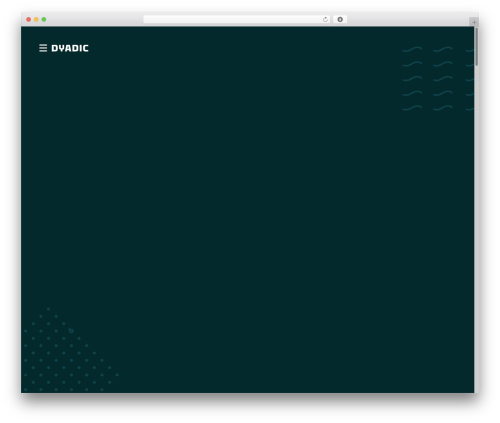The height and width of the screenshot is (423, 500).
Task: Add a new tab with the plus button
Action: pyautogui.click(x=474, y=22)
